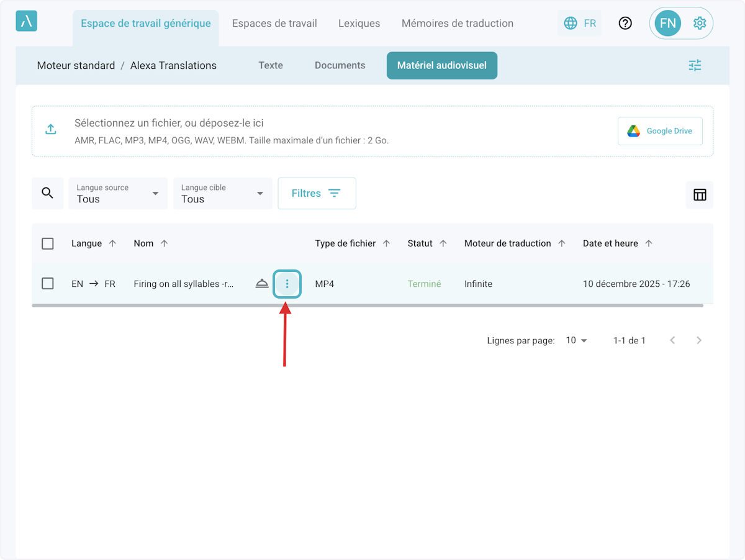Expand the Langue source dropdown
Image resolution: width=745 pixels, height=560 pixels.
coord(118,194)
